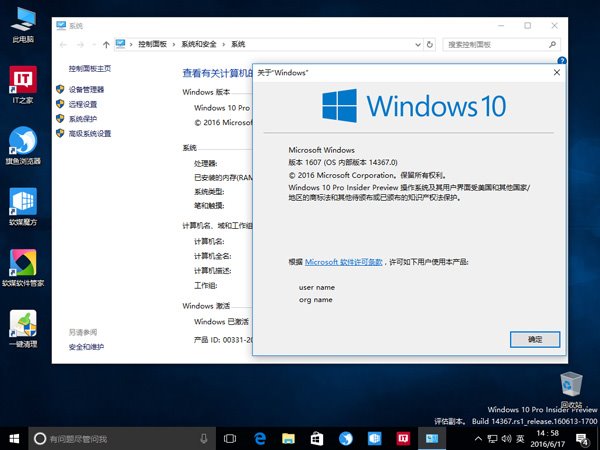Click the 'org name' text in the About dialog

point(316,300)
